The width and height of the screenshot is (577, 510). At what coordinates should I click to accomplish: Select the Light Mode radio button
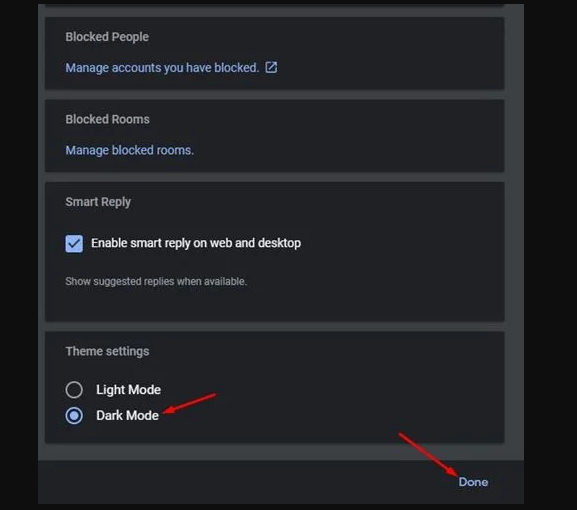point(74,390)
